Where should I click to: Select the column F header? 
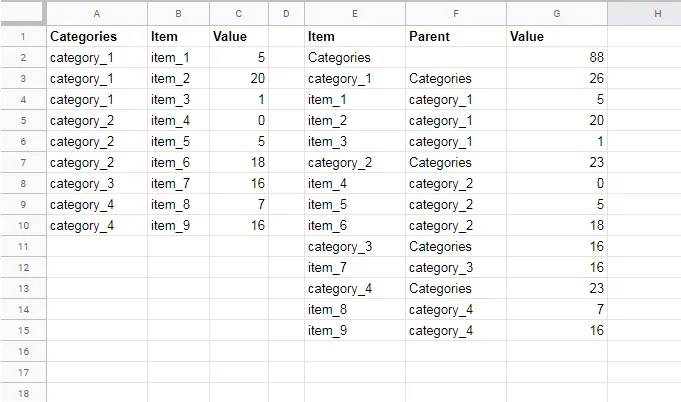tap(455, 14)
